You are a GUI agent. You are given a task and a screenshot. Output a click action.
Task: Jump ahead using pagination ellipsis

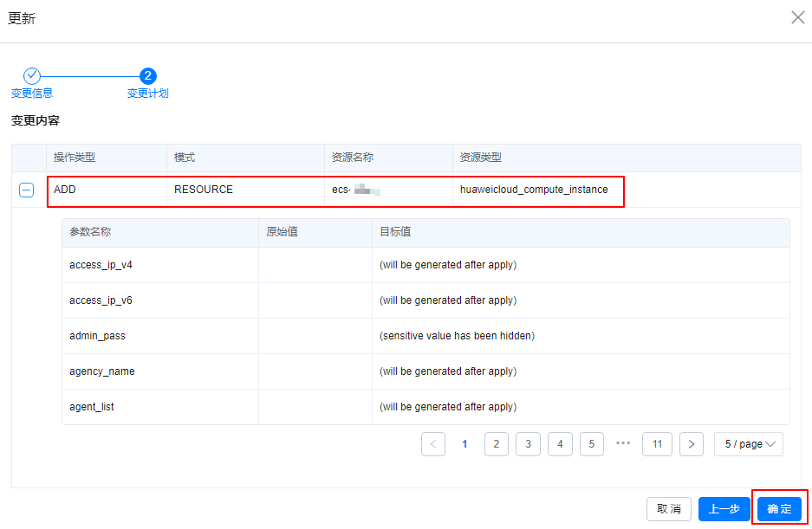(623, 444)
